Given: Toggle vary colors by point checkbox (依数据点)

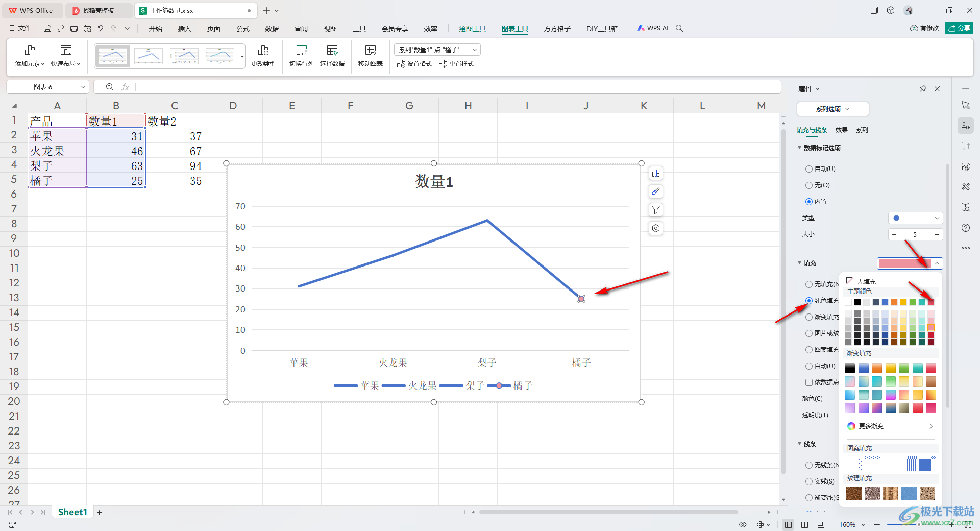Looking at the screenshot, I should (x=809, y=382).
